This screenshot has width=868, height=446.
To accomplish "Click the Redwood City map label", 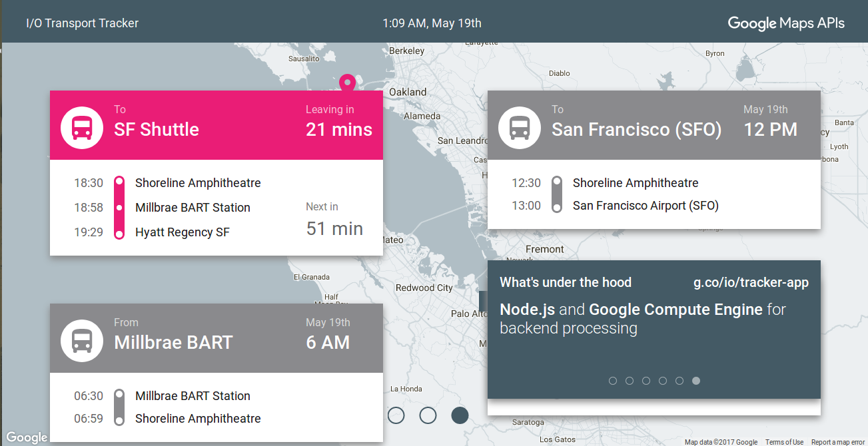I will point(424,288).
